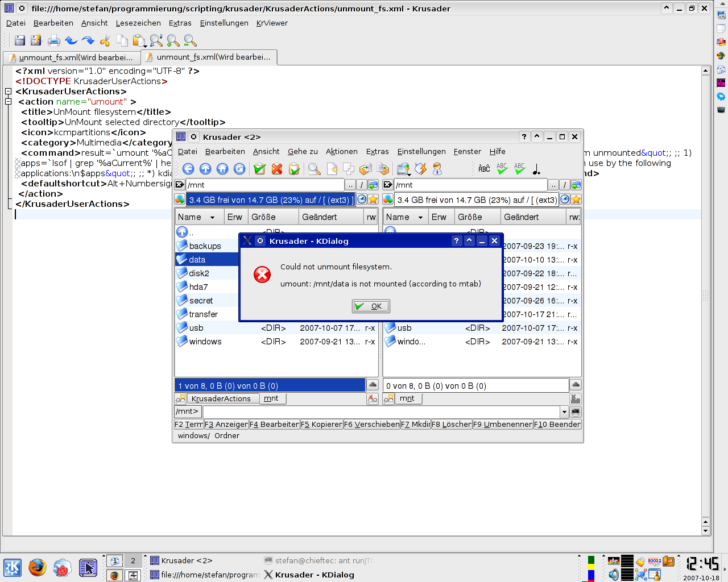This screenshot has width=728, height=582.
Task: Clear the left panel /mnt location field
Action: (180, 185)
